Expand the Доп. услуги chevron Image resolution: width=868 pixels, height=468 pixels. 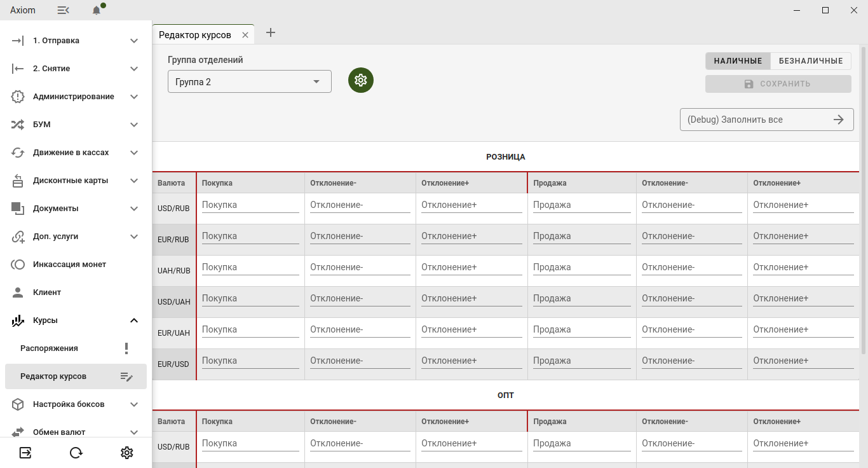134,237
